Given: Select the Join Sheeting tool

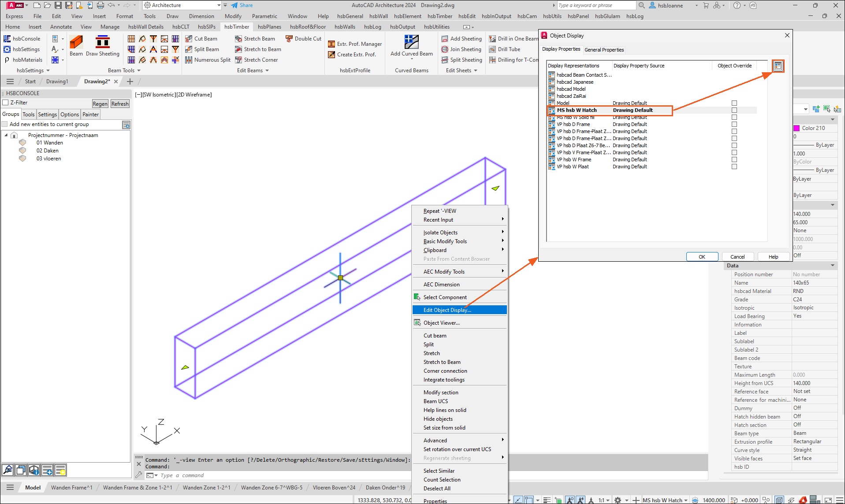Looking at the screenshot, I should pyautogui.click(x=461, y=49).
